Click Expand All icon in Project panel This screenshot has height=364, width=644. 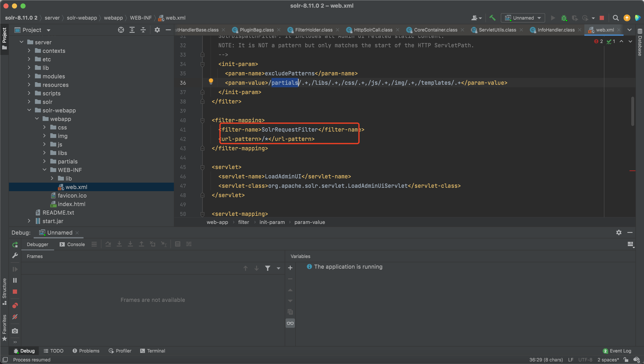(132, 30)
